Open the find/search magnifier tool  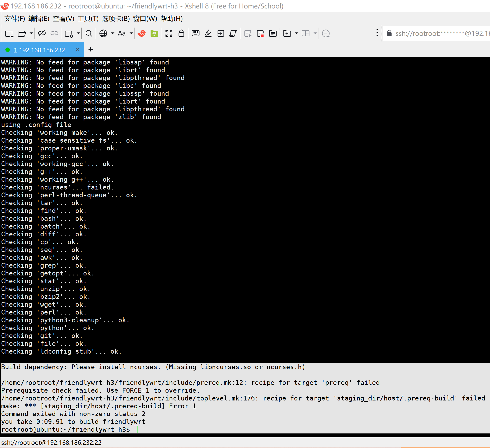tap(89, 33)
